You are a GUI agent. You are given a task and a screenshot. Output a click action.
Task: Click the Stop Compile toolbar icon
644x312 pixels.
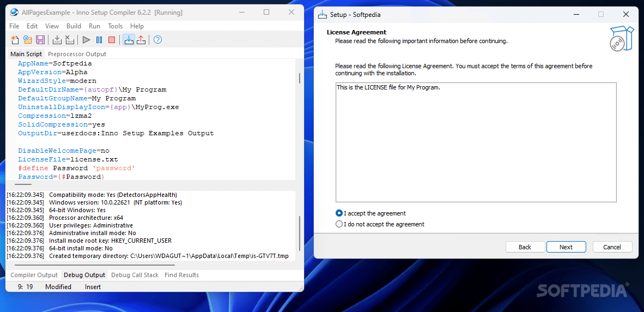[x=70, y=40]
